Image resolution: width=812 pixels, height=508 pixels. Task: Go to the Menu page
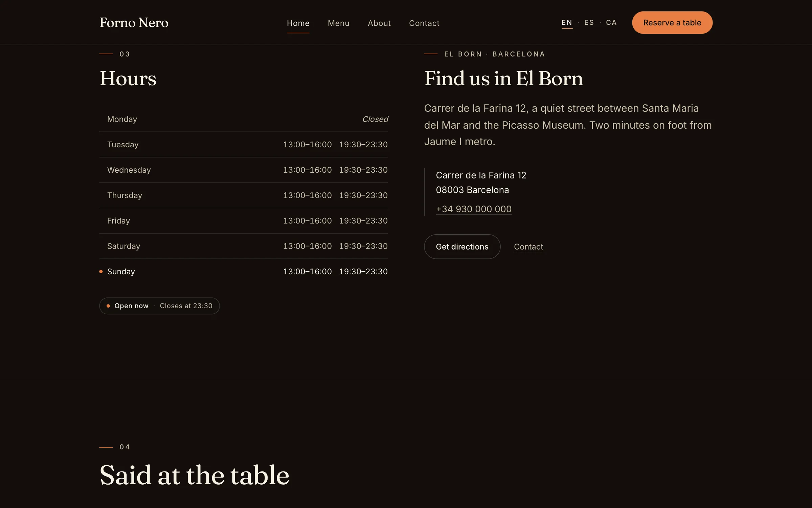(x=339, y=23)
